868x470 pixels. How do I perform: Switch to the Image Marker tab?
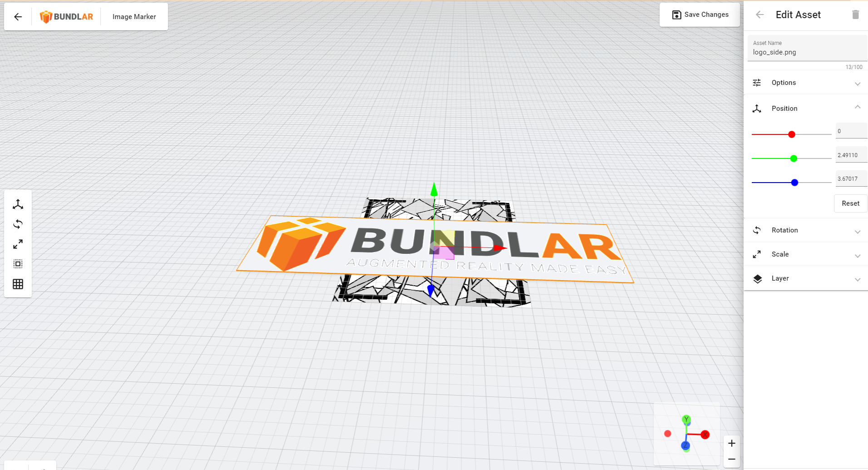(x=134, y=16)
